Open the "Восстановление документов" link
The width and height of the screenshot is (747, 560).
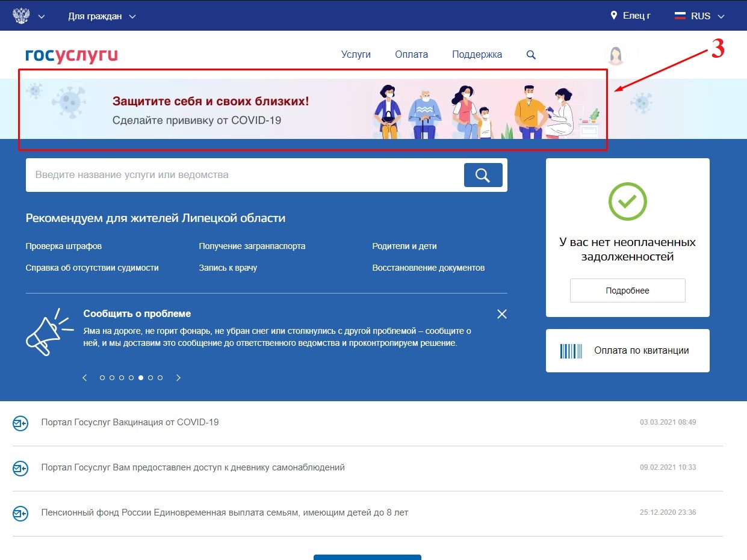click(429, 268)
